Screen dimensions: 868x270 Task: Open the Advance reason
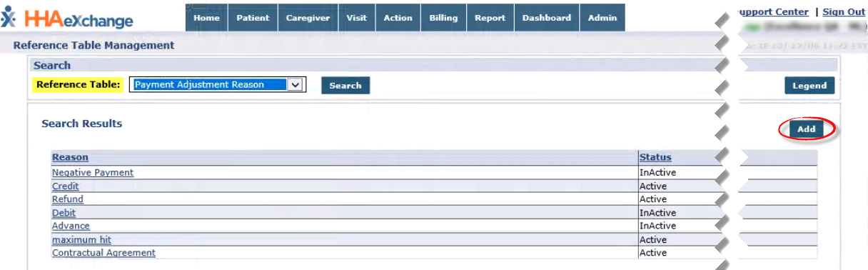pyautogui.click(x=71, y=226)
